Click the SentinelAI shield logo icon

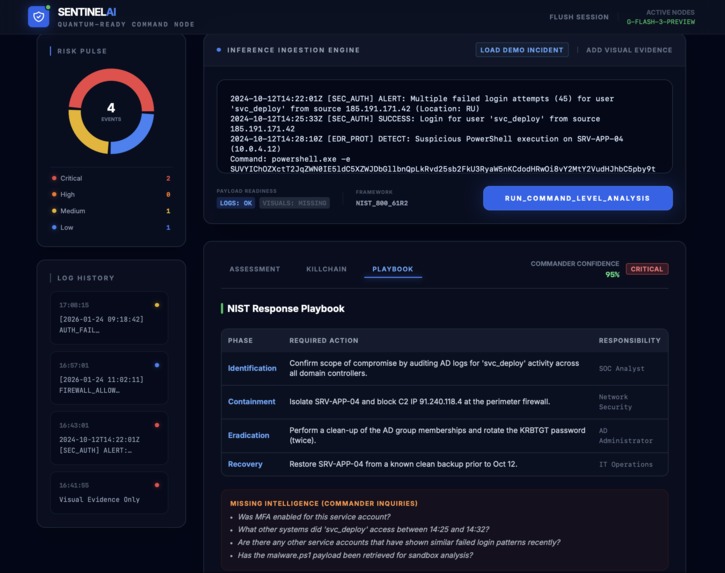(x=38, y=17)
